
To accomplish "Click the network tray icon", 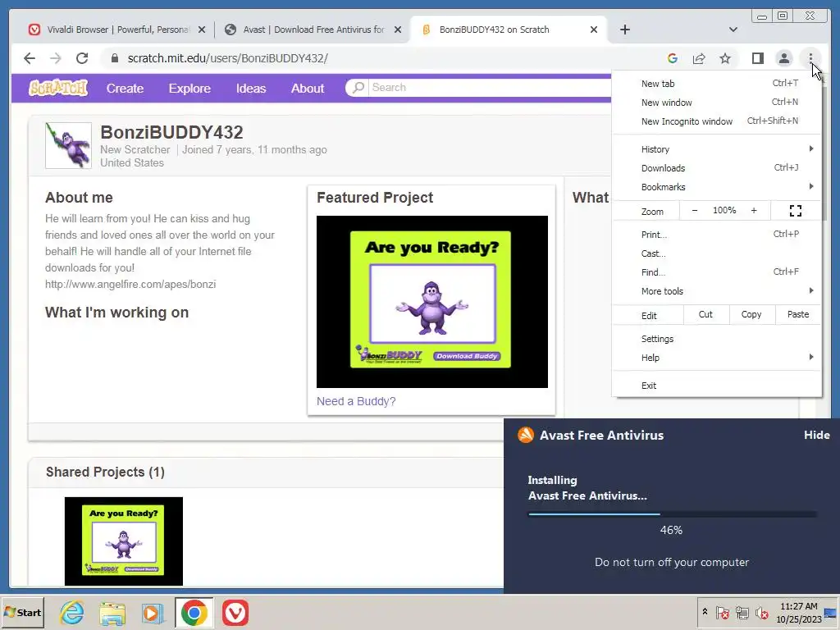I will [742, 612].
